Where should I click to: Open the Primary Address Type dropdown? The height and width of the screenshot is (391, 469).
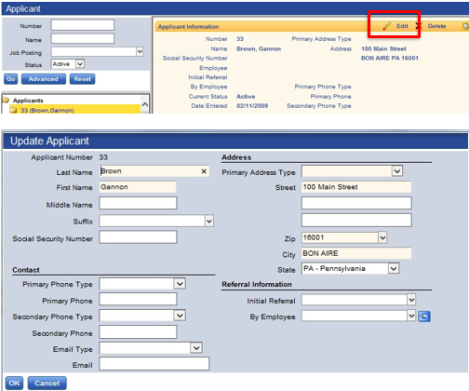pos(397,171)
